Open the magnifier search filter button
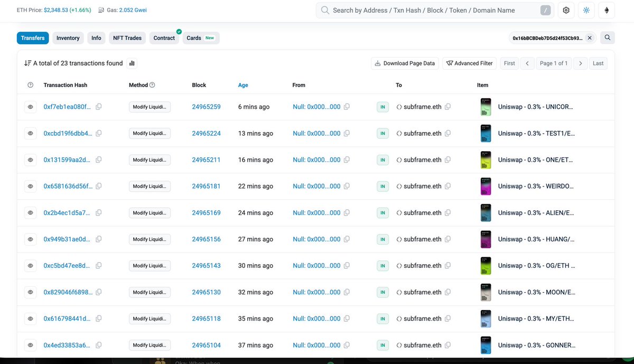634x364 pixels. coord(608,38)
